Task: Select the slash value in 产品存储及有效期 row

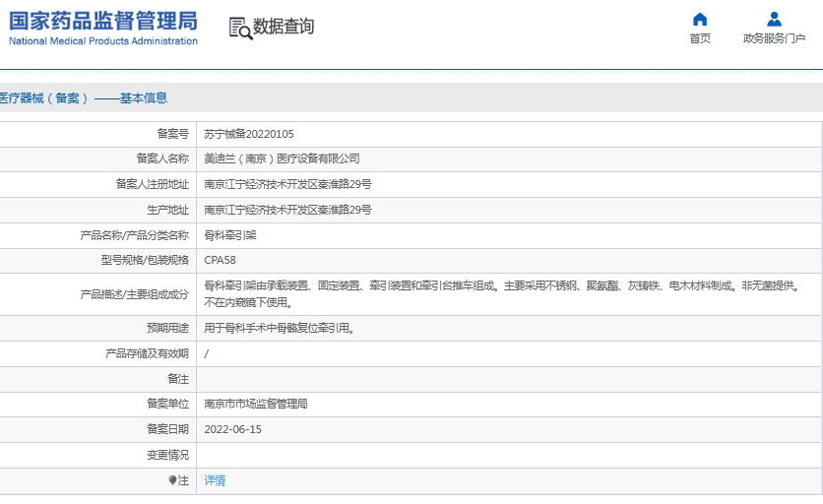Action: 207,353
